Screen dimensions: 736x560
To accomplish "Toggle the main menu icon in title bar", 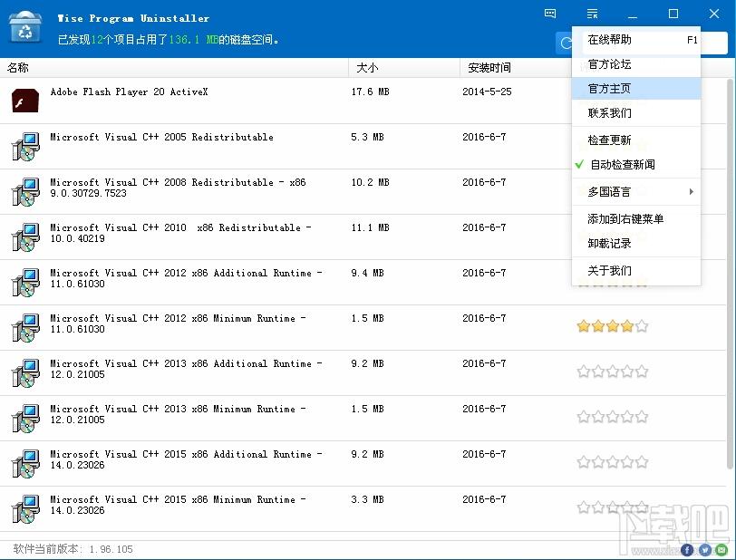I will point(593,14).
